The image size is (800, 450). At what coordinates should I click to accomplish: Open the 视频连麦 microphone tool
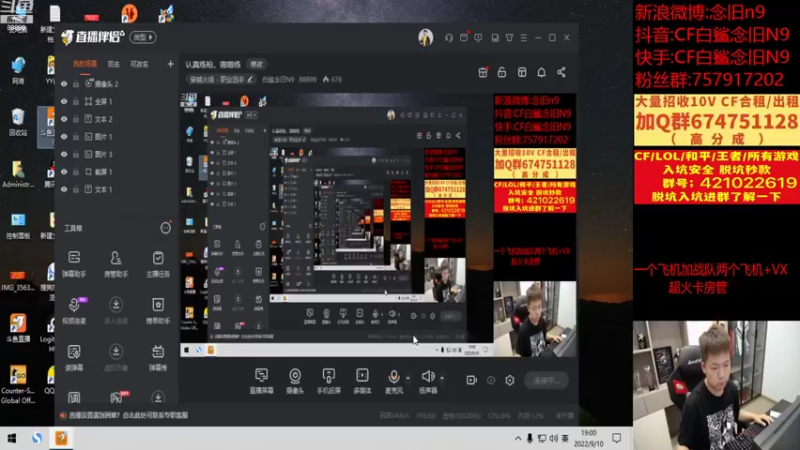coord(74,310)
